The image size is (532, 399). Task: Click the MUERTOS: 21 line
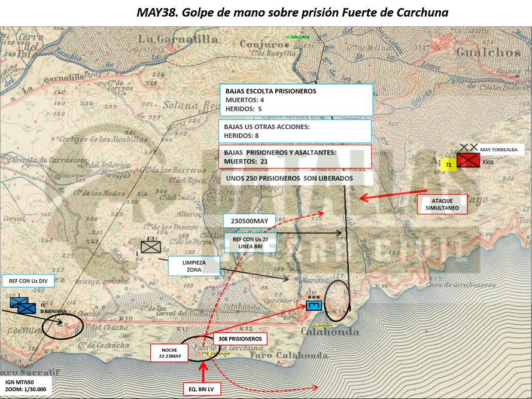tap(245, 162)
